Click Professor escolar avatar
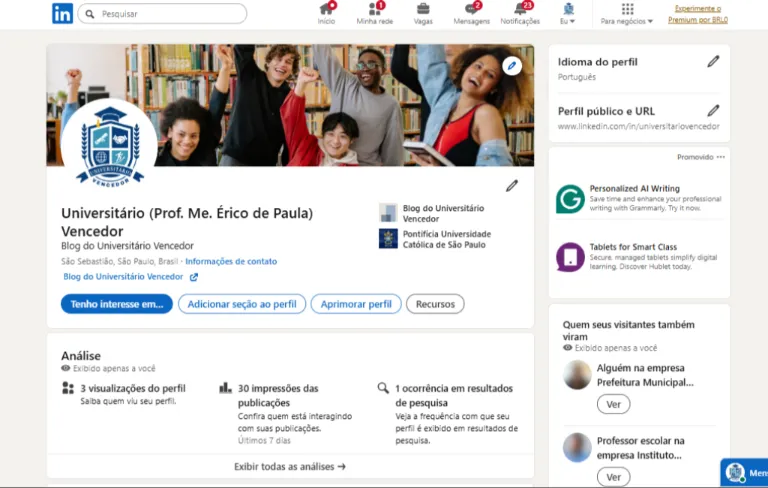This screenshot has width=768, height=488. click(x=577, y=447)
